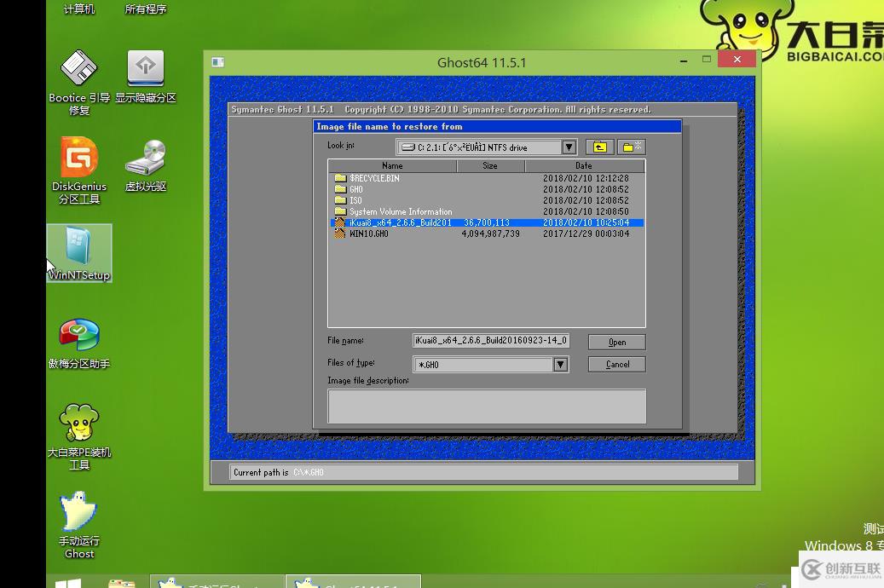
Task: Expand the Files of type dropdown arrow
Action: pyautogui.click(x=560, y=365)
